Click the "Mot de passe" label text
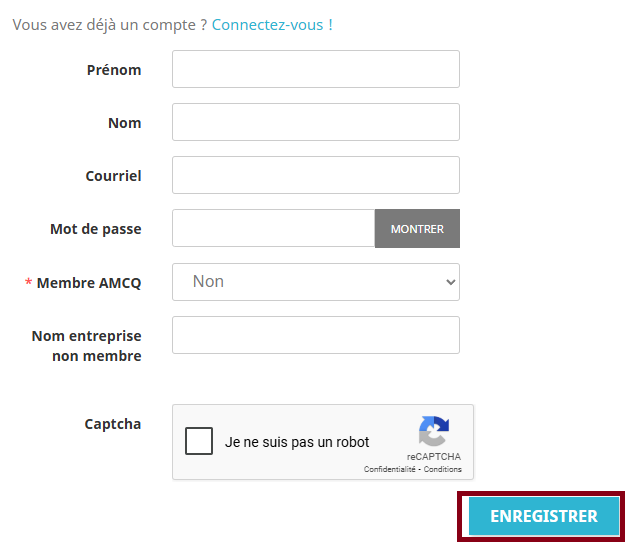 click(95, 229)
